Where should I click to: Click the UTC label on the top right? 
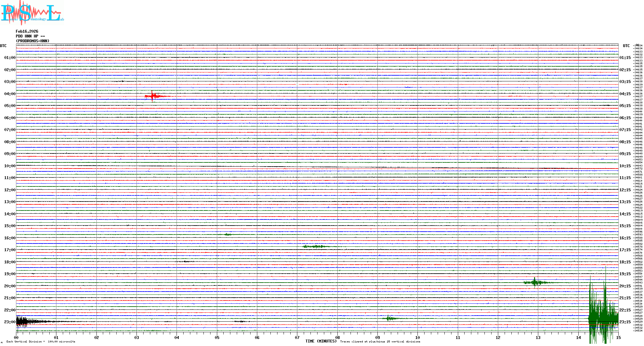pyautogui.click(x=626, y=46)
